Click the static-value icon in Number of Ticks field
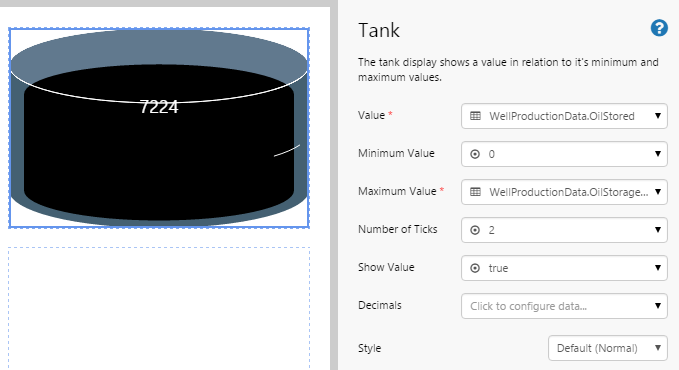679x370 pixels. click(x=475, y=230)
